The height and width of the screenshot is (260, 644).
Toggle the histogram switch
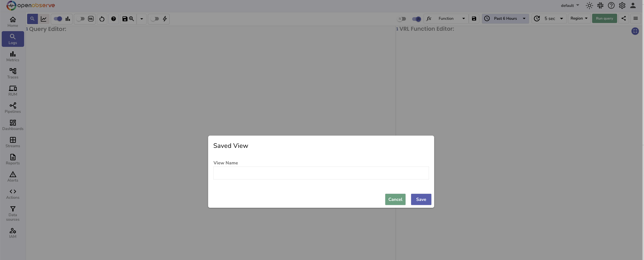coord(58,19)
